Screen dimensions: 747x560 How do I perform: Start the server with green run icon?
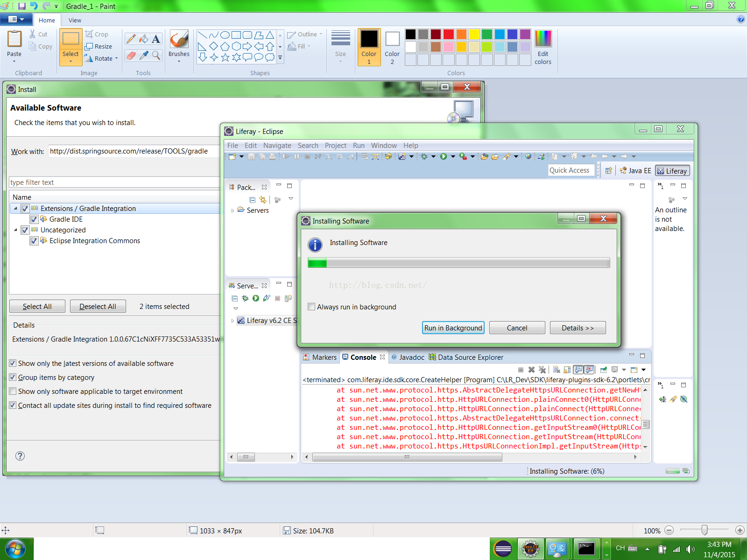(256, 298)
